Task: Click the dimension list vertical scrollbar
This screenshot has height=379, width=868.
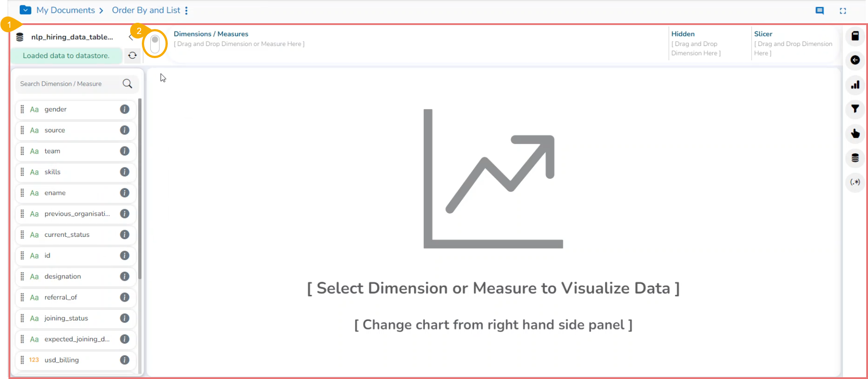Action: click(140, 188)
